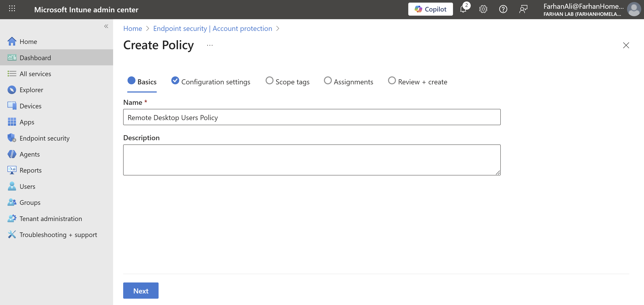Click into the Description text box
This screenshot has width=644, height=305.
tap(312, 160)
